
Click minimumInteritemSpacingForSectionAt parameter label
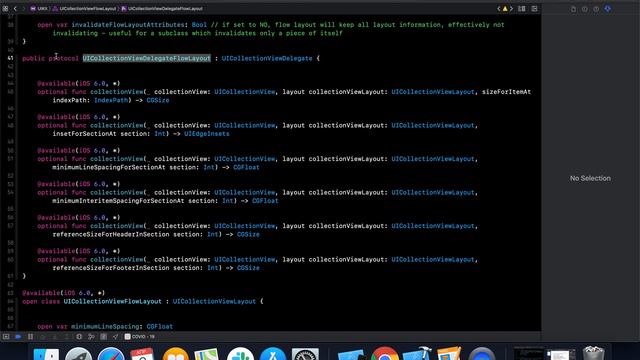pyautogui.click(x=118, y=201)
